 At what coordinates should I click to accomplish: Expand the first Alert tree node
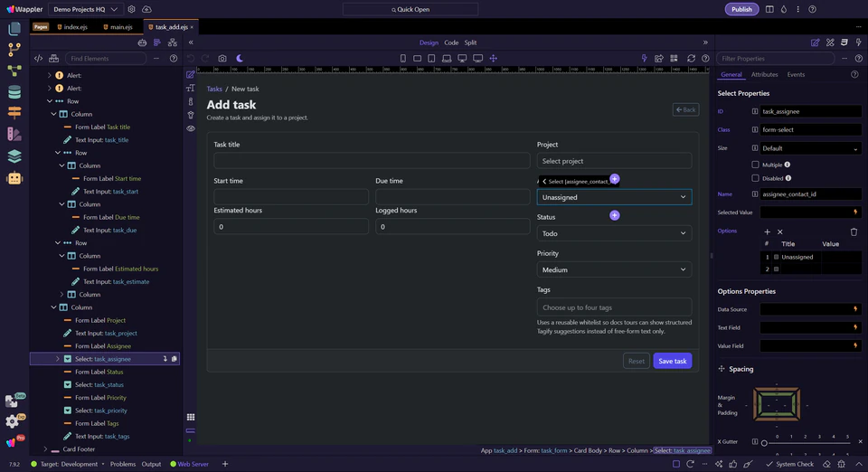pos(49,75)
